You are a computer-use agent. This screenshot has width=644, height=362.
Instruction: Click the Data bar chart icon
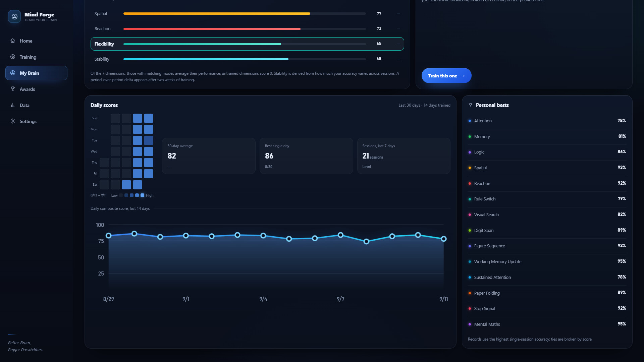coord(13,105)
